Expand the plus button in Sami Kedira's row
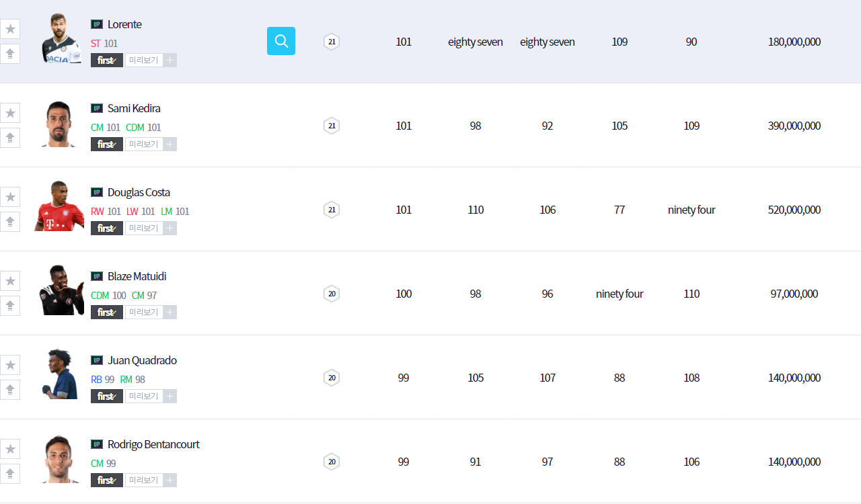 [x=170, y=144]
